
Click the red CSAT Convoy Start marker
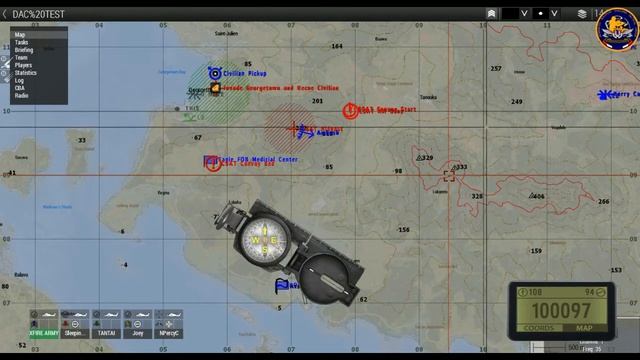tap(350, 111)
